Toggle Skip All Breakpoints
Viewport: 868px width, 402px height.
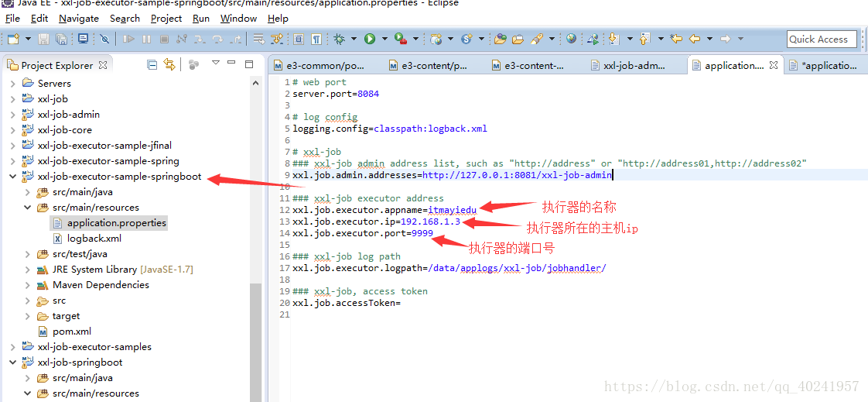(x=104, y=39)
